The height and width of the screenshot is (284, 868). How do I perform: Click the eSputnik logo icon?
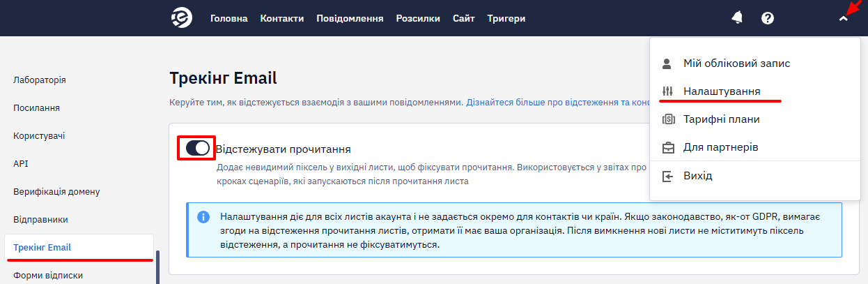(182, 18)
